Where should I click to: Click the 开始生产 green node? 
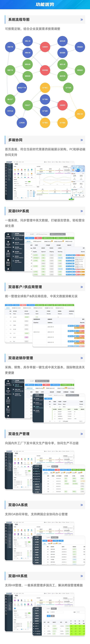(27, 105)
